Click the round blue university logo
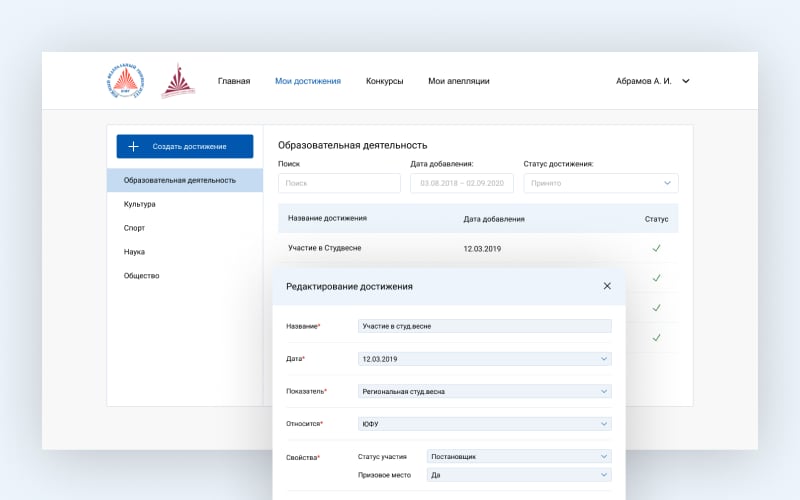The height and width of the screenshot is (500, 800). click(125, 81)
